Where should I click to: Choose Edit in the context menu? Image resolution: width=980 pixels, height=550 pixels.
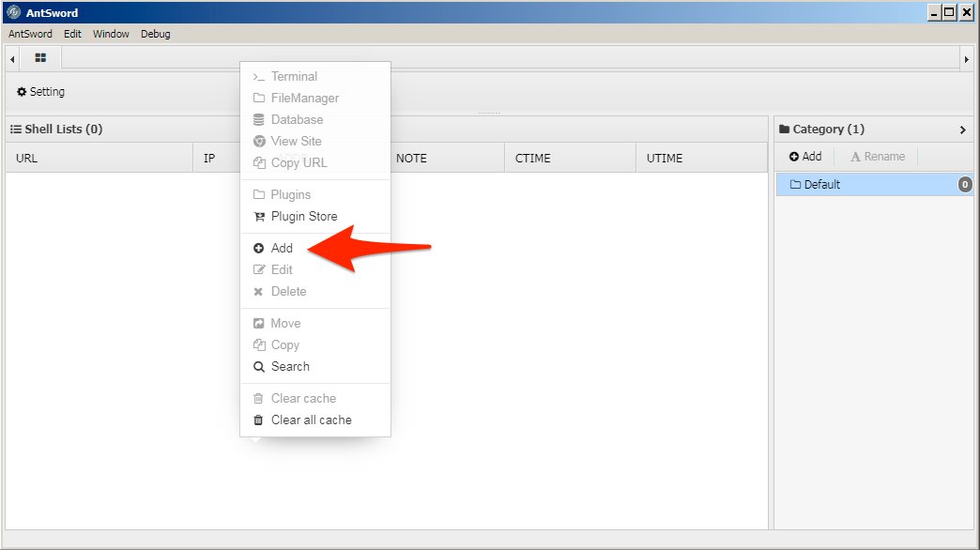pos(315,270)
